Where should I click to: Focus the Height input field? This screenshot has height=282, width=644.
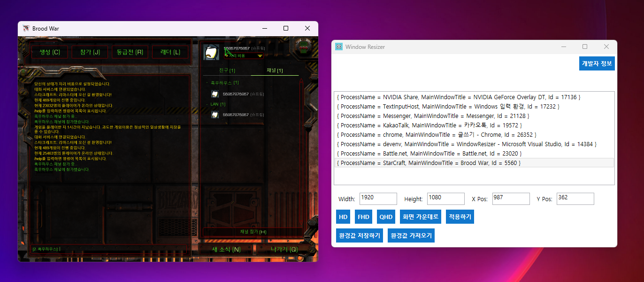point(446,199)
